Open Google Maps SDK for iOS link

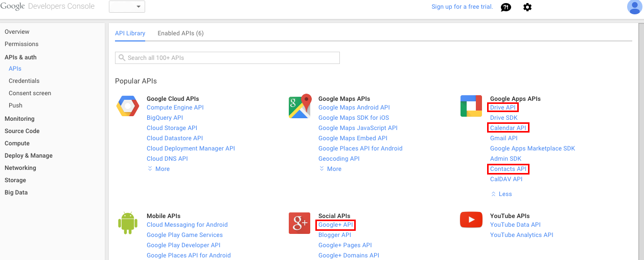(354, 118)
